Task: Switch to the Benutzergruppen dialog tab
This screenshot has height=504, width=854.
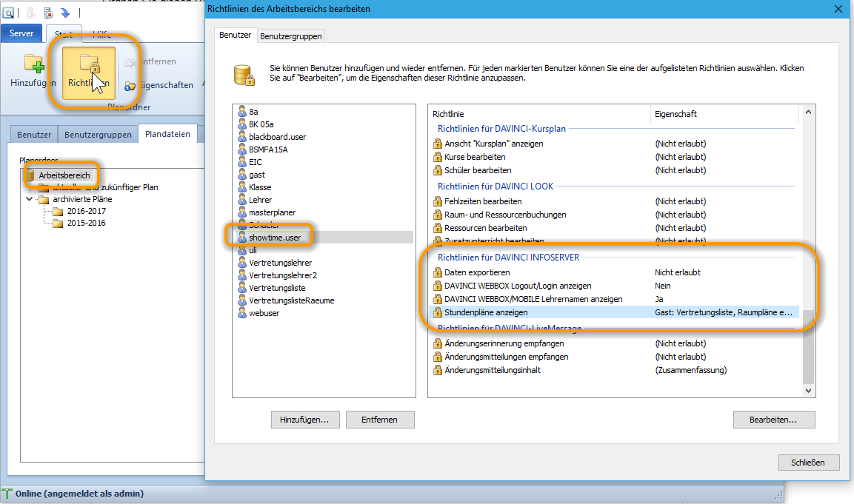Action: [x=291, y=36]
